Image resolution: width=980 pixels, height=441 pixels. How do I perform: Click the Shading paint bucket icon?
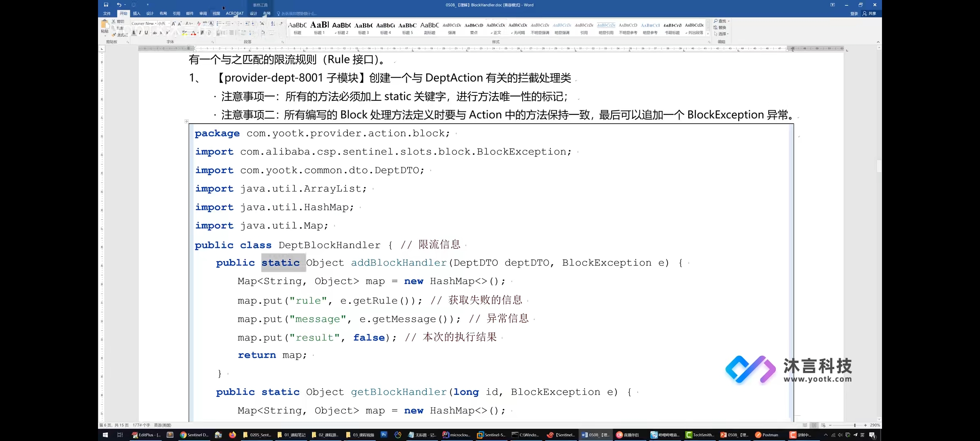[262, 33]
